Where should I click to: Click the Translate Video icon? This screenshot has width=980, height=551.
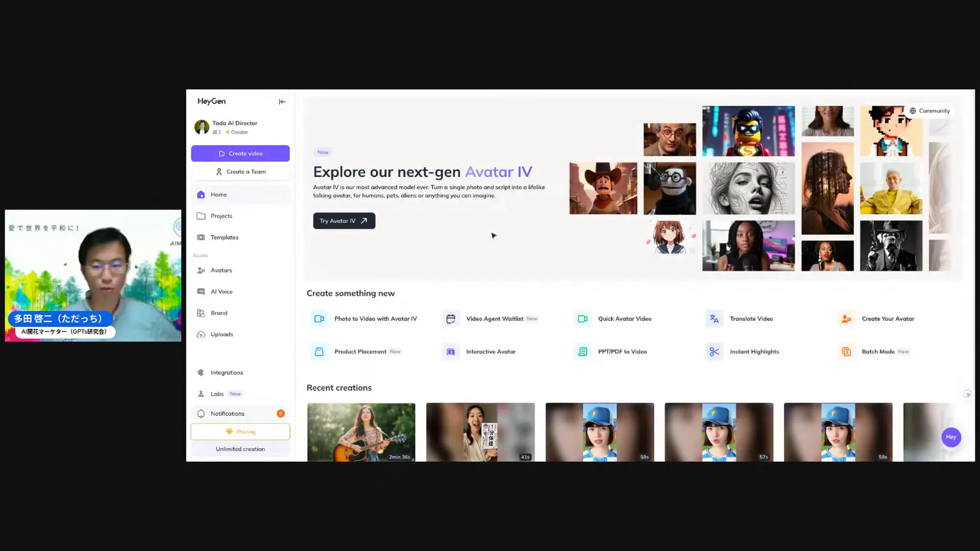coord(714,319)
